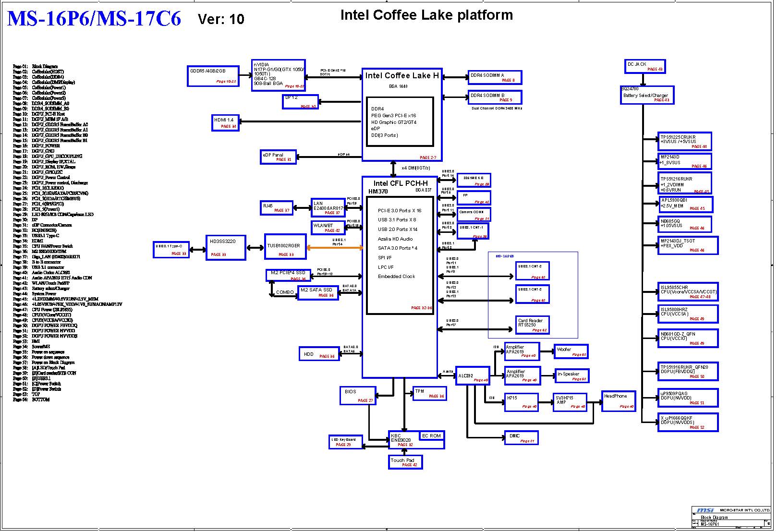Viewport: 778px width, 532px height.
Task: Select the DDR4 SODIMM A block
Action: click(495, 77)
